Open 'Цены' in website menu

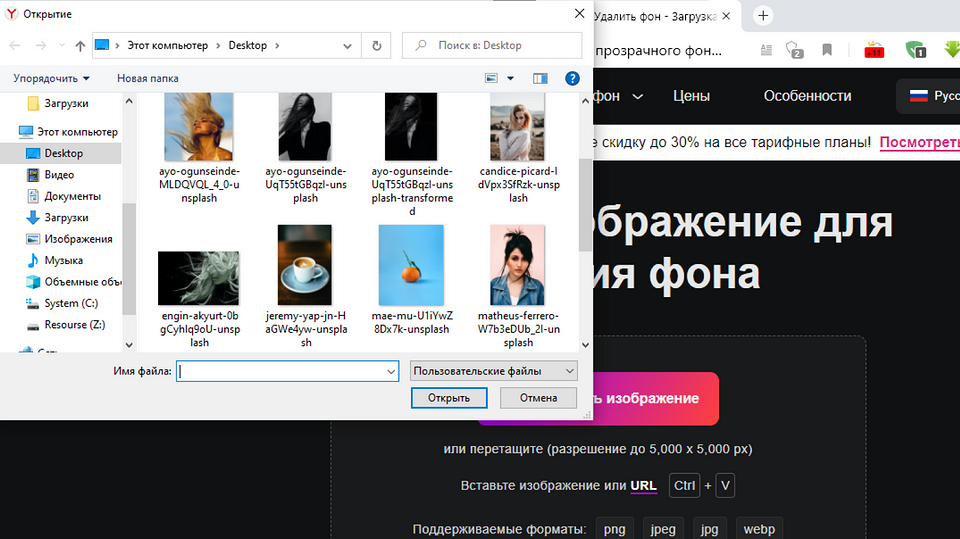pos(691,96)
